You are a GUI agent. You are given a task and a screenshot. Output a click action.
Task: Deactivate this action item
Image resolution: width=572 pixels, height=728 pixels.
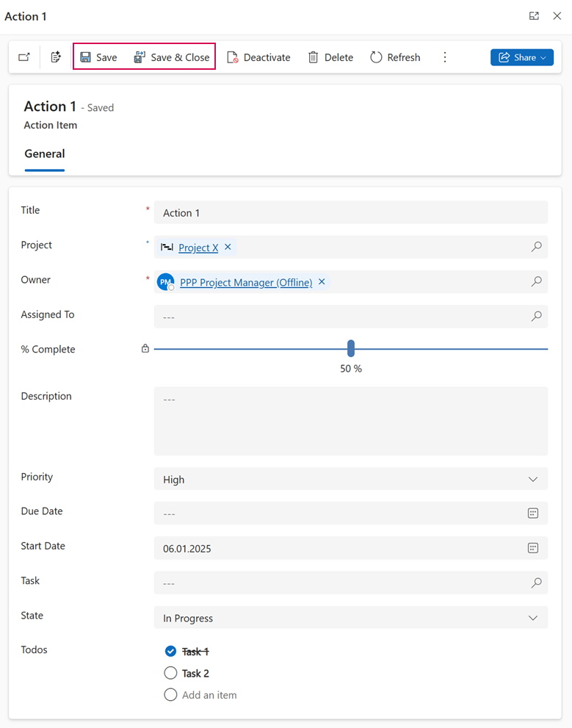point(258,57)
